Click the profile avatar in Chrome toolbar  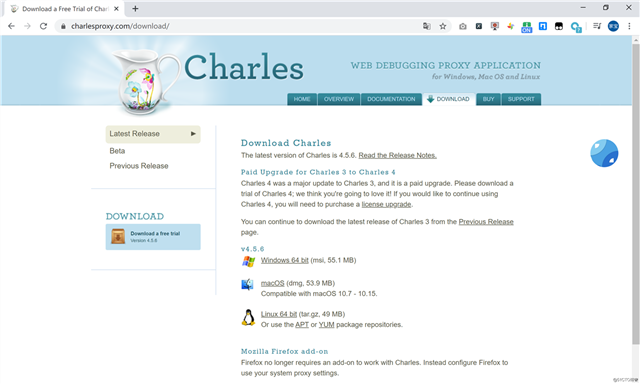[613, 26]
